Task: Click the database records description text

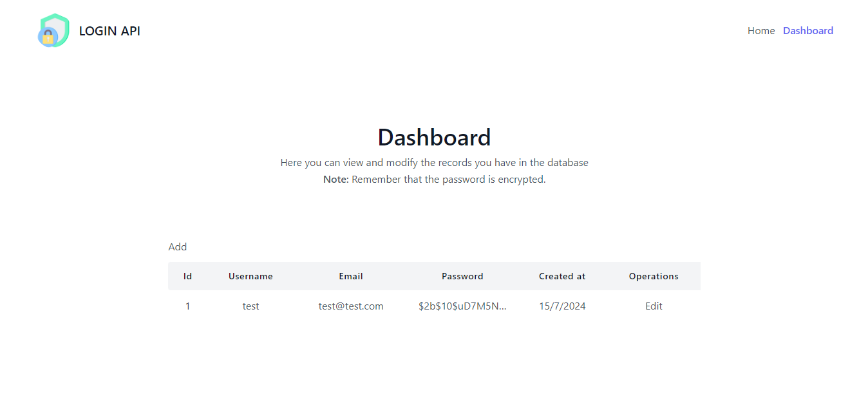Action: [434, 163]
